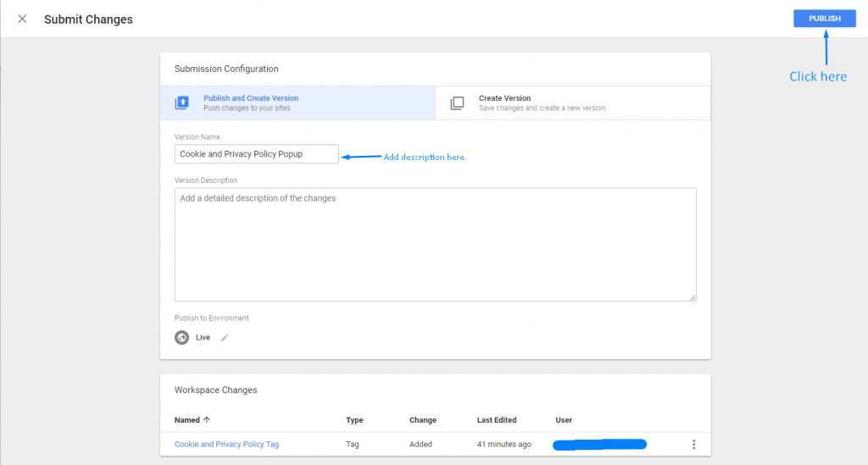Click the Live environment globe icon
Viewport: 868px width, 465px height.
coord(181,337)
